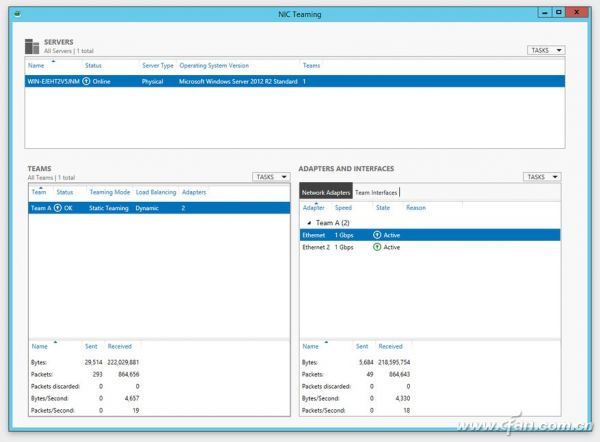
Task: Switch to the Team Interfaces tab
Action: [376, 192]
